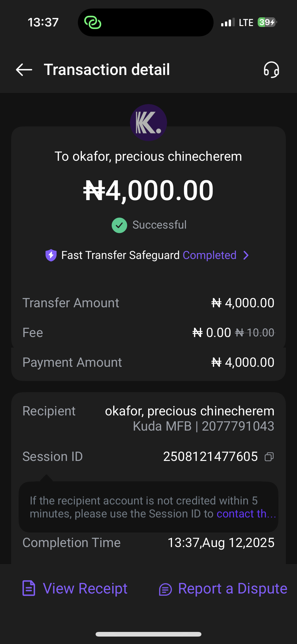Tap the green link icon in Dynamic Island
297x644 pixels.
93,22
